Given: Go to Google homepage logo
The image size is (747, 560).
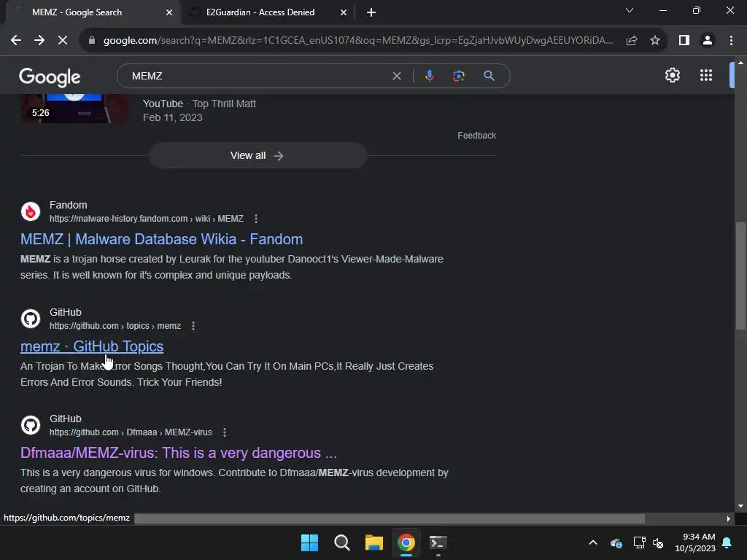Looking at the screenshot, I should (x=50, y=77).
